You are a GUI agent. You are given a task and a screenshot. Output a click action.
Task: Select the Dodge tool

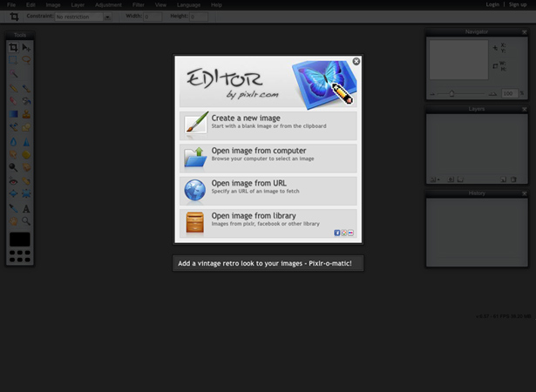(13, 167)
